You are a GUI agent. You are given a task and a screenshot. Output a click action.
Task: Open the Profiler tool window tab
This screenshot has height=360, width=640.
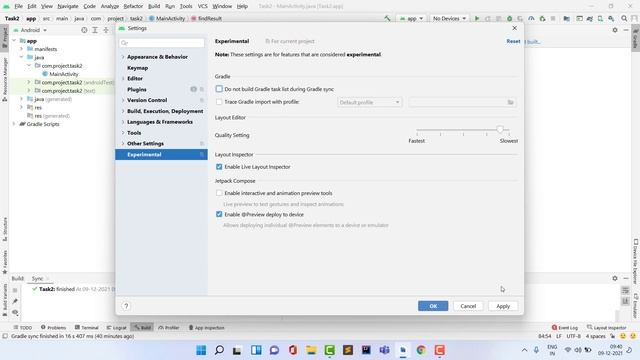169,327
